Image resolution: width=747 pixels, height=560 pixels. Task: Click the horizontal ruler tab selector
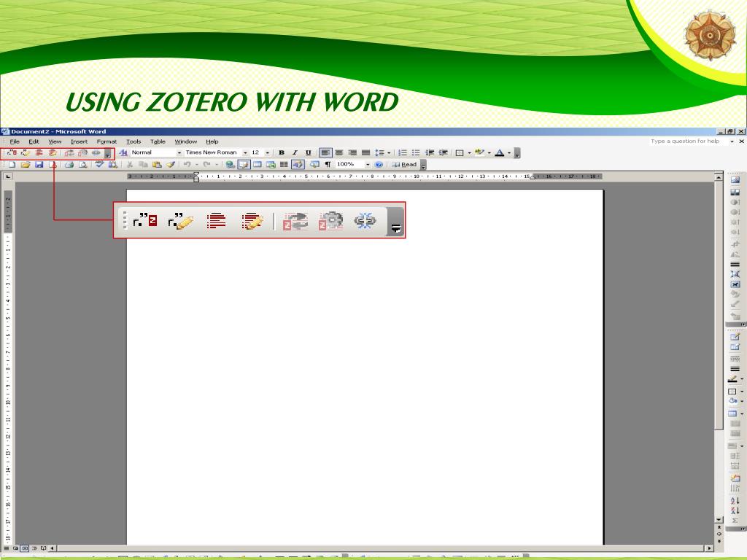coord(7,176)
